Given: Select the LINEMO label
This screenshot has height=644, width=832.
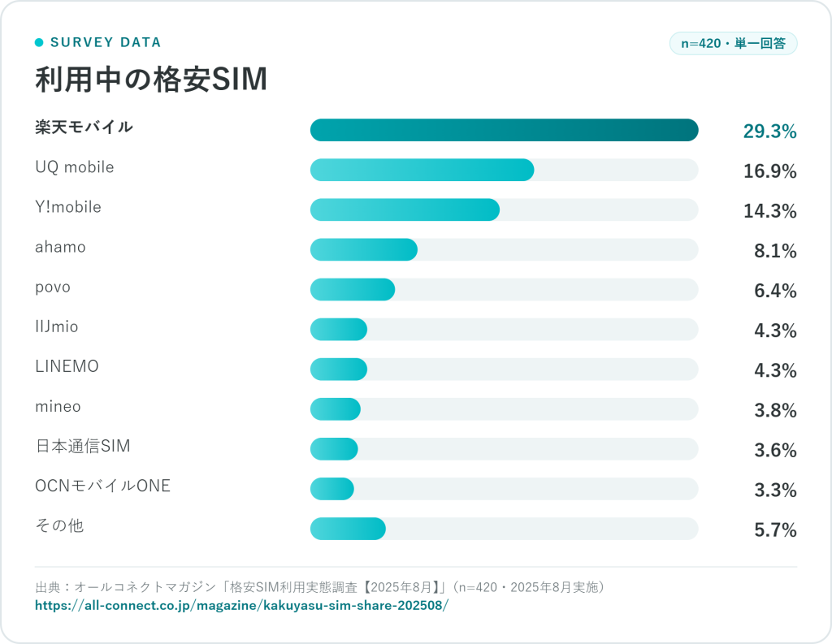Looking at the screenshot, I should [67, 366].
